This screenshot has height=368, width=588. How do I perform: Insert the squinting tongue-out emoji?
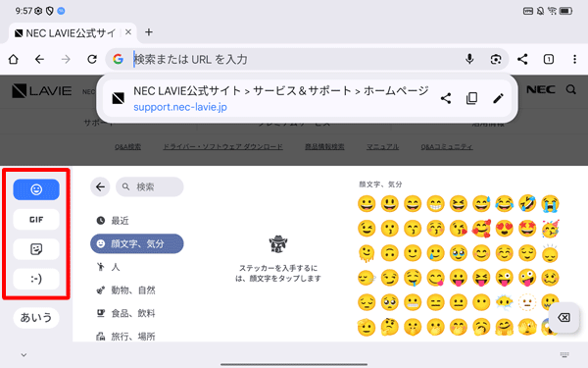[481, 278]
